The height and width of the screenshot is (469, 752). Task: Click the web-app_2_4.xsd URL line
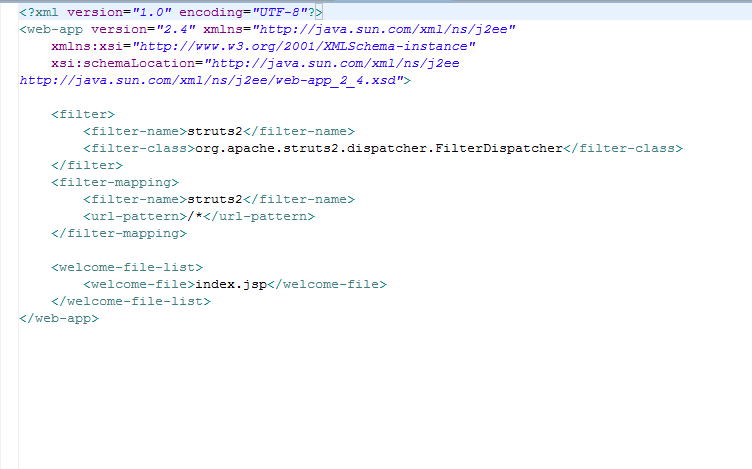[215, 80]
